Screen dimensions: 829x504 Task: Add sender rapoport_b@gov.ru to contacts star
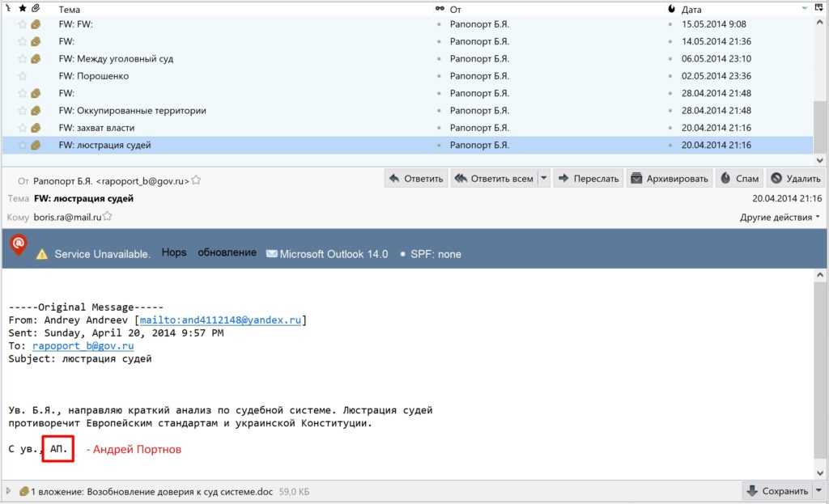click(x=196, y=180)
